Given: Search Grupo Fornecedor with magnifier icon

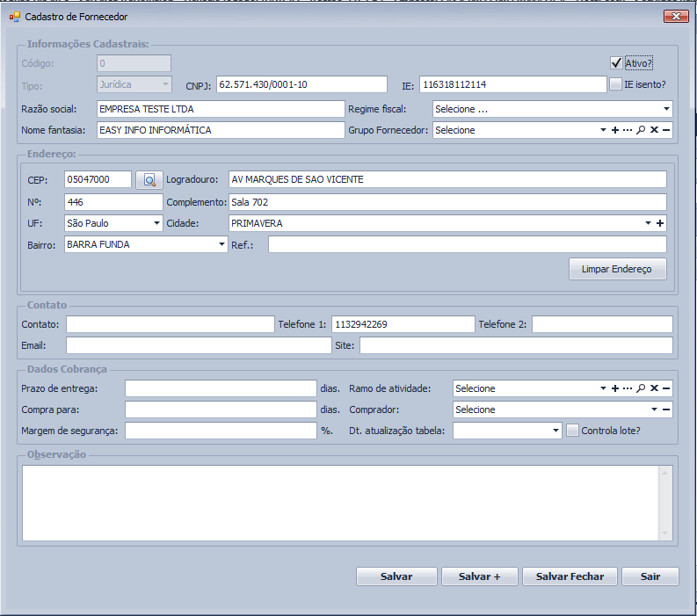Looking at the screenshot, I should pyautogui.click(x=641, y=130).
